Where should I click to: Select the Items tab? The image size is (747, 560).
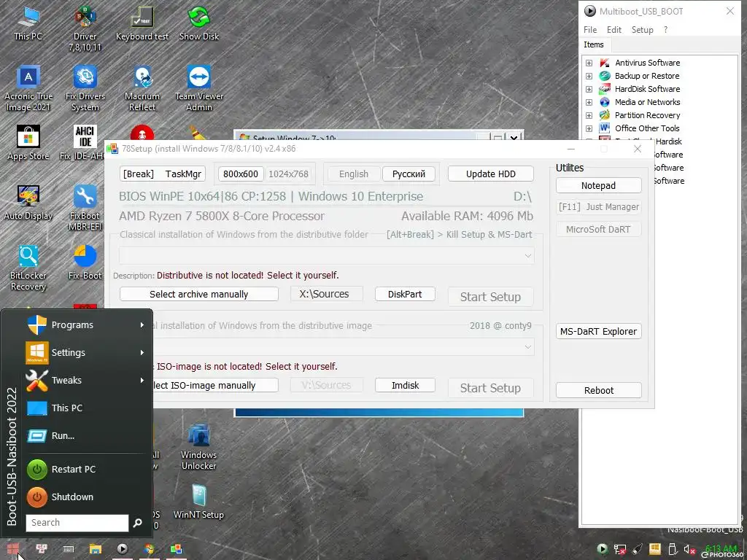click(594, 44)
